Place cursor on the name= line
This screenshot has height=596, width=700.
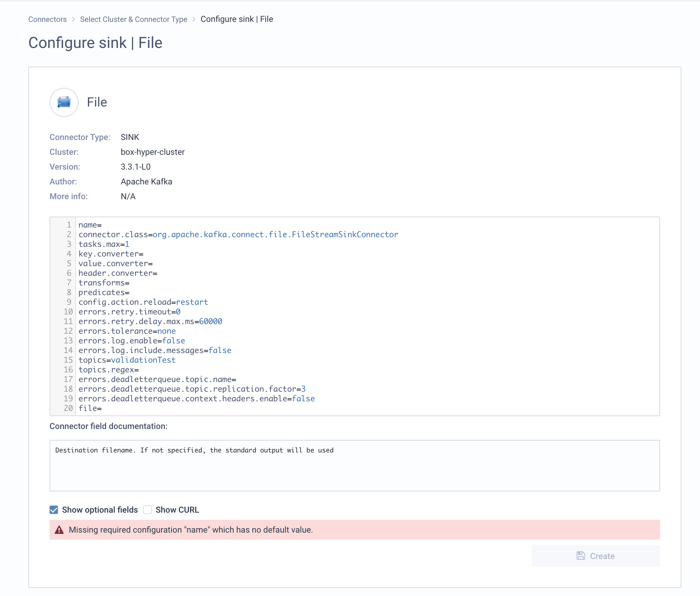(x=90, y=225)
